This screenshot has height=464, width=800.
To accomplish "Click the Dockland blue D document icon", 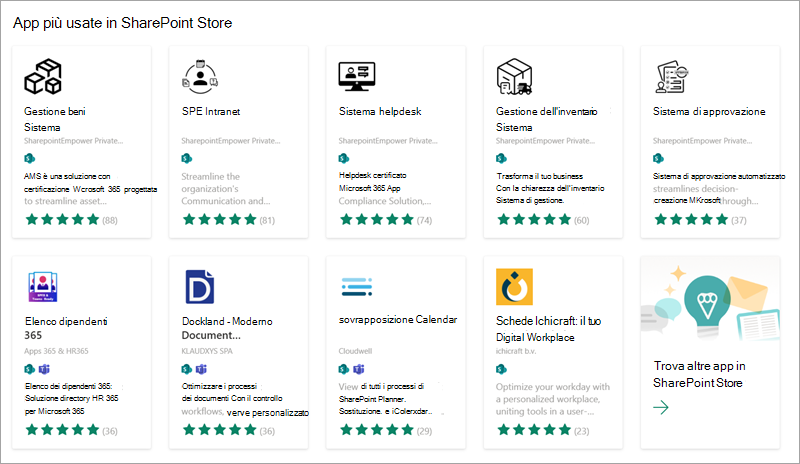I will [x=199, y=287].
